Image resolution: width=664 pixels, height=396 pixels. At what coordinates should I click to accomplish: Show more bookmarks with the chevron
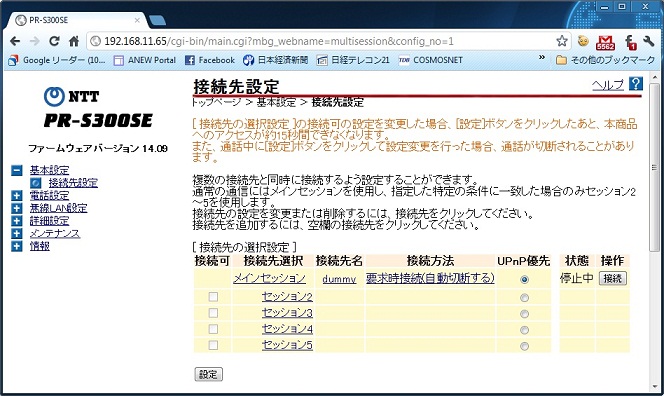(x=542, y=57)
